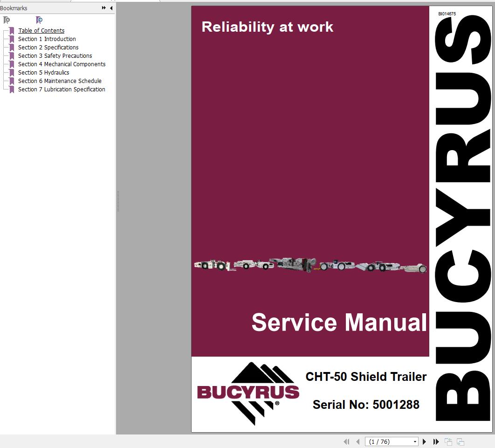Screen dimensions: 495x448
Task: Click the next view icon in status bar
Action: [x=460, y=441]
